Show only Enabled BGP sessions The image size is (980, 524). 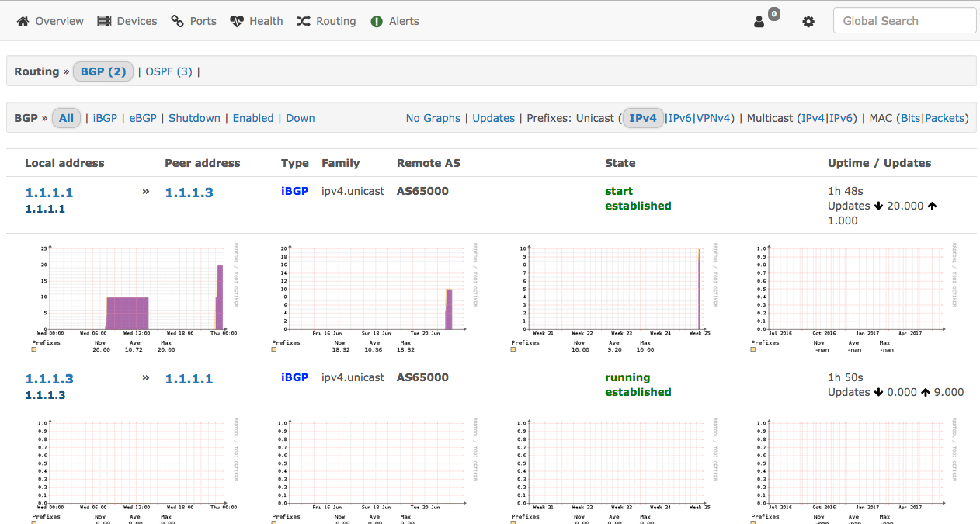(x=253, y=117)
